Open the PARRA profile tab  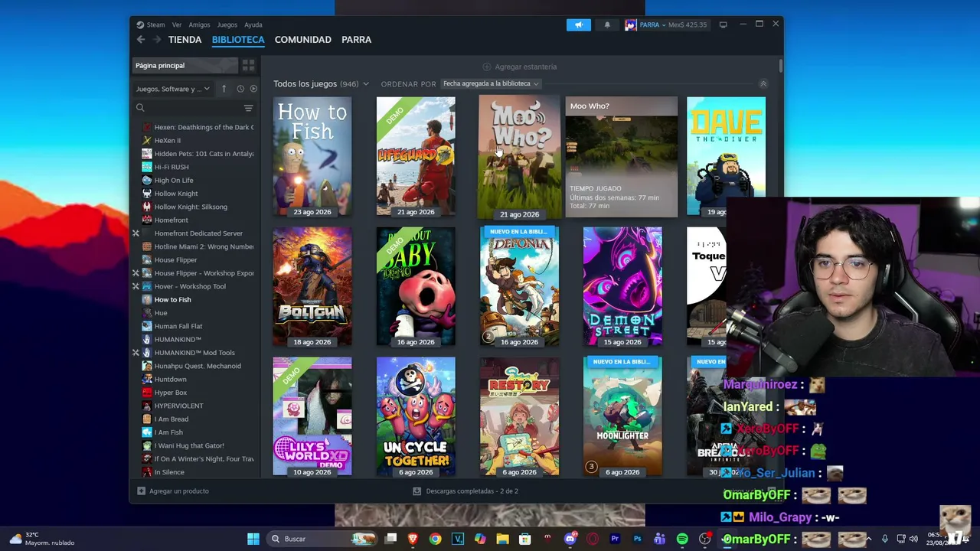click(357, 40)
